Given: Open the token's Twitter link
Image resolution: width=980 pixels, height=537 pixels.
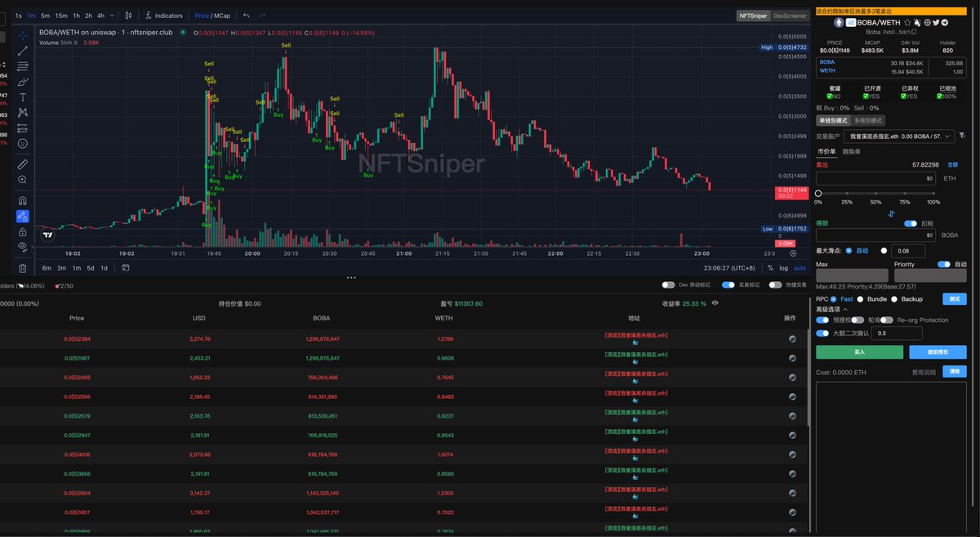Looking at the screenshot, I should pyautogui.click(x=937, y=23).
